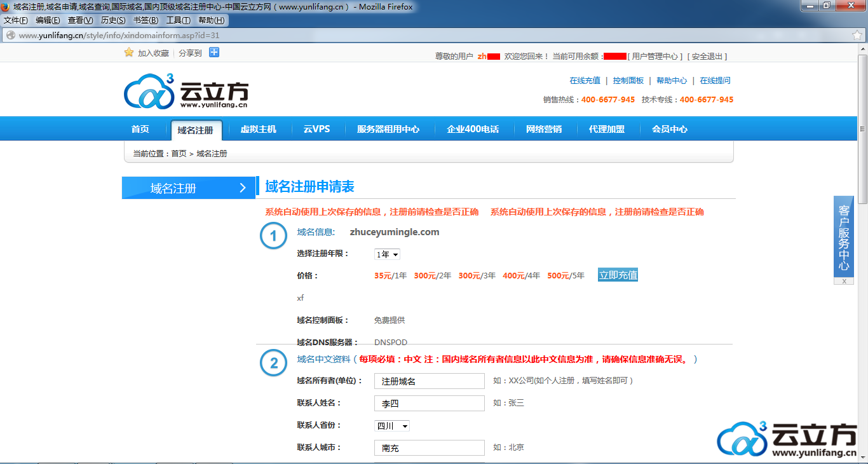Click the 域名所有者 input field
The image size is (868, 464).
click(429, 381)
